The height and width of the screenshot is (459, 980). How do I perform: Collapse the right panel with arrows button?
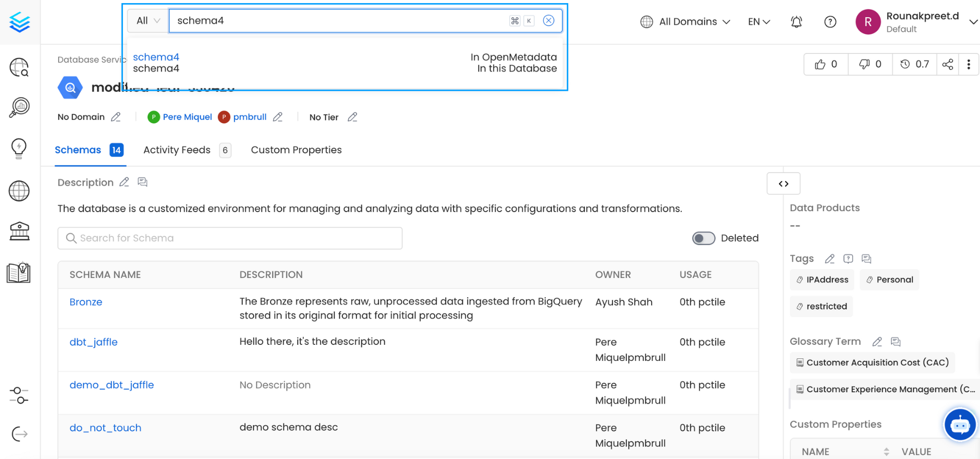tap(783, 184)
